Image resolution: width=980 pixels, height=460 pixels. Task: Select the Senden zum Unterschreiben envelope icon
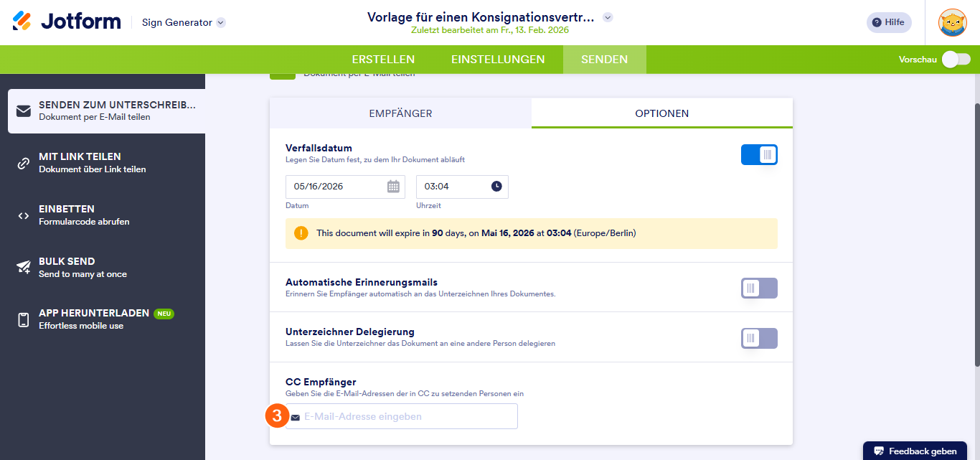[24, 111]
